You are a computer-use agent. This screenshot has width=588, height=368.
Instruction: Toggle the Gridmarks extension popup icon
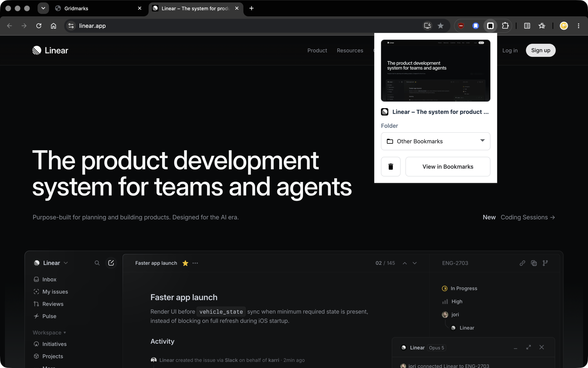coord(490,26)
